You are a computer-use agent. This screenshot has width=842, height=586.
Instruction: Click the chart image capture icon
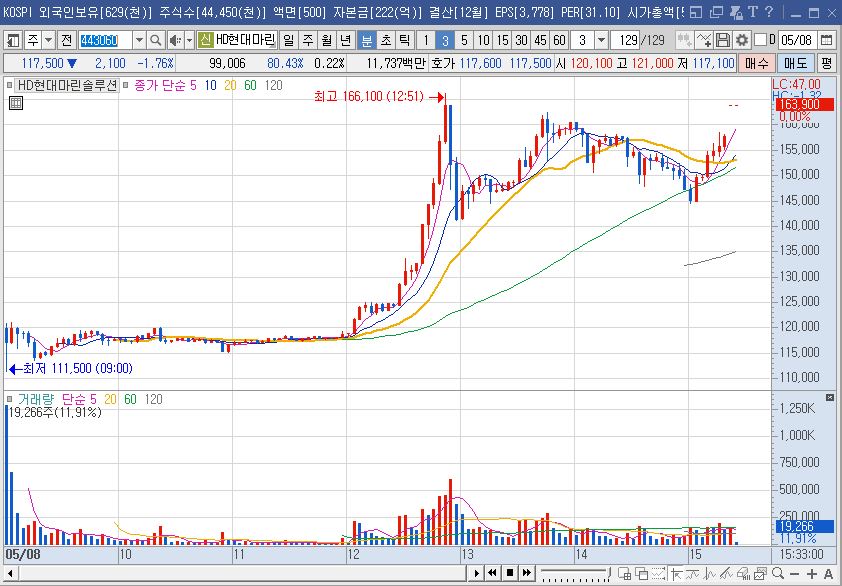(760, 574)
